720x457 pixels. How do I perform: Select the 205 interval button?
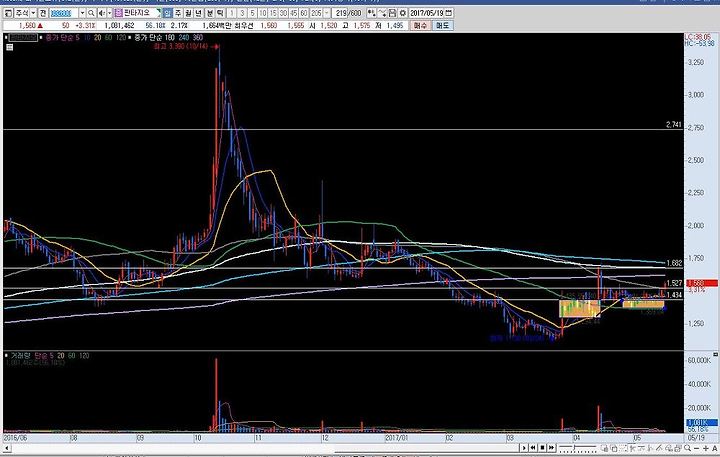coord(316,13)
